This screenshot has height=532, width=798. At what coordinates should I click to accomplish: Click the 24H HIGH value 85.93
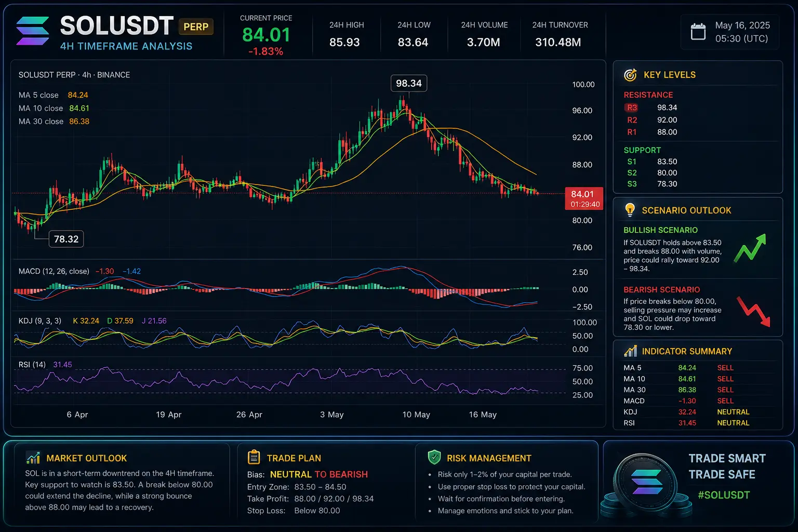[344, 42]
